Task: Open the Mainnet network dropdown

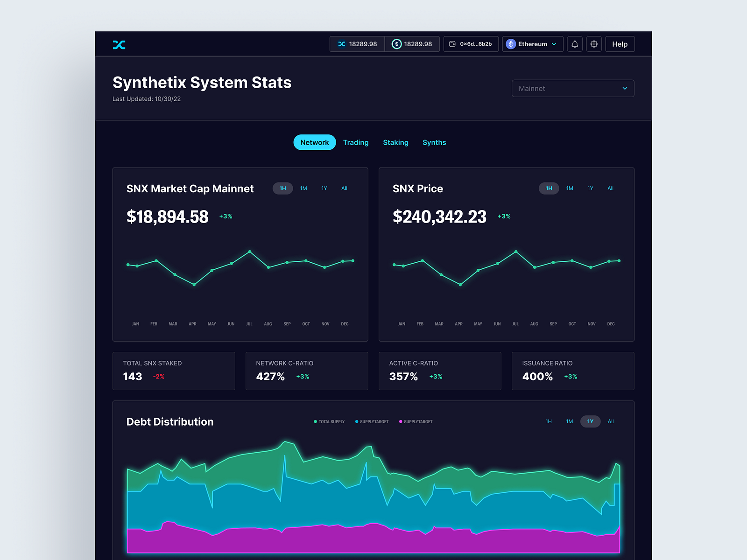Action: 573,88
